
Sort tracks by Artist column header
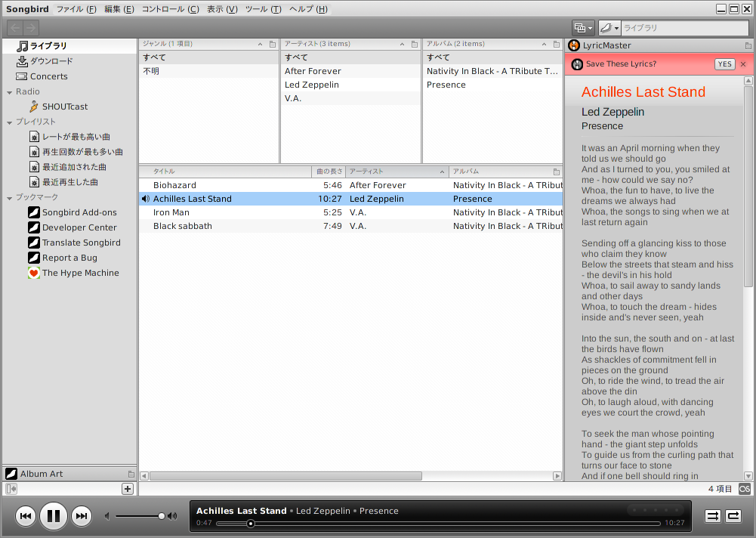(397, 172)
